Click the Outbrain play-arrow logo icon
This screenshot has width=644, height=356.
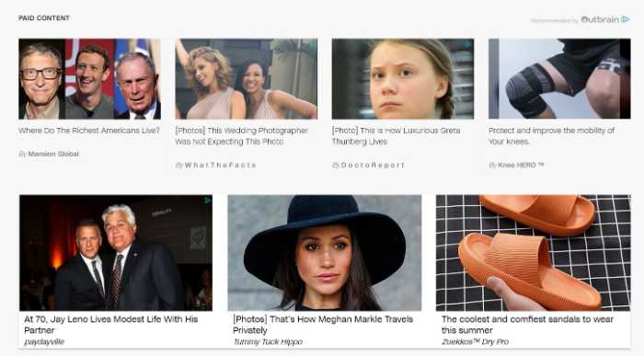[x=626, y=19]
